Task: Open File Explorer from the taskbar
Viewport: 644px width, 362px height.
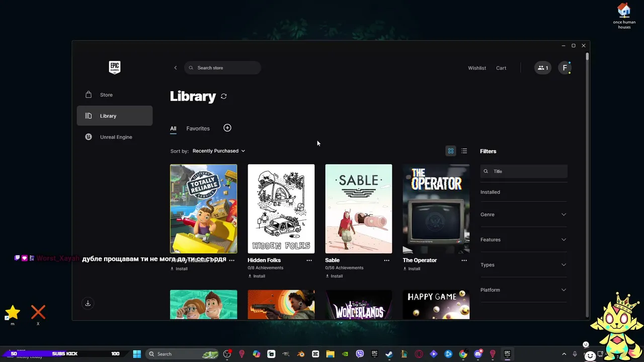Action: point(331,354)
